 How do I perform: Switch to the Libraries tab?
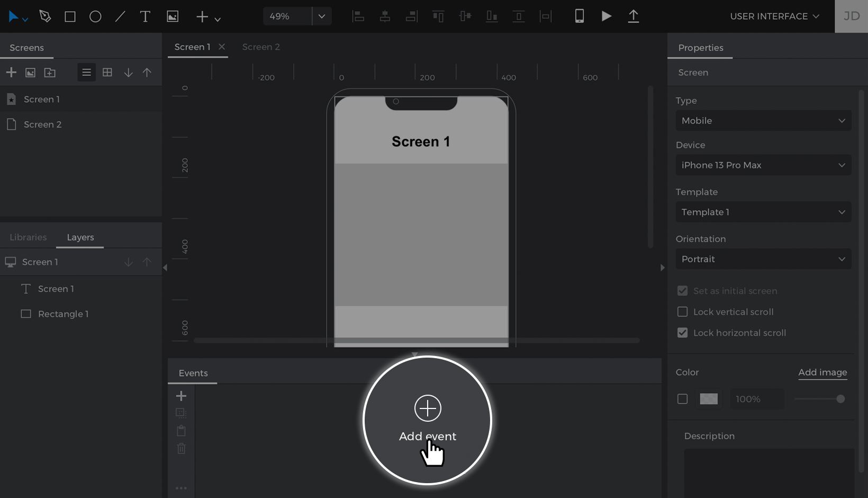[x=28, y=237]
